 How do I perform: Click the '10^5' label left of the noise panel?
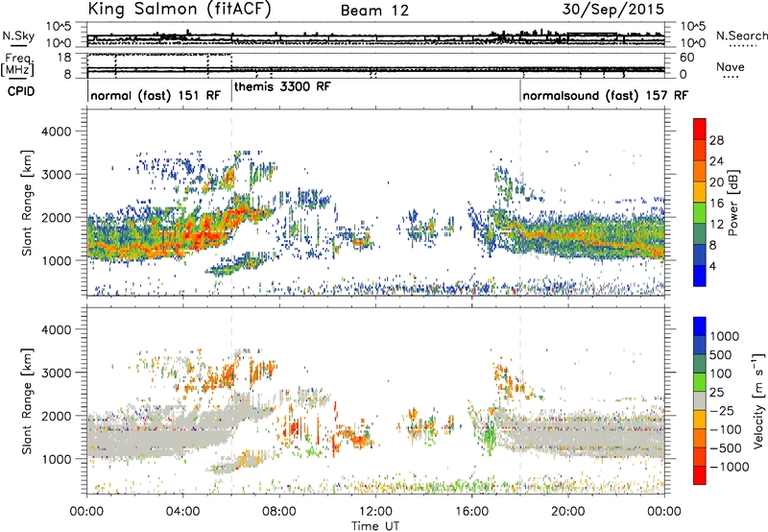[59, 26]
